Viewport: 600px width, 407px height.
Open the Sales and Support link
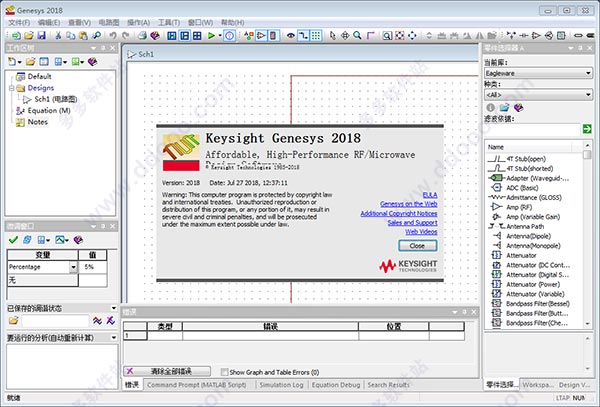(412, 223)
